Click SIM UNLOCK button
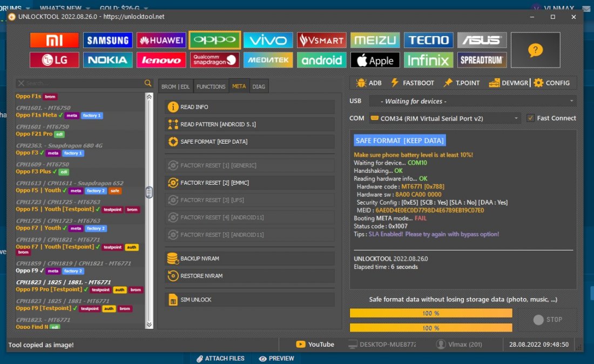594x364 pixels. (x=249, y=300)
